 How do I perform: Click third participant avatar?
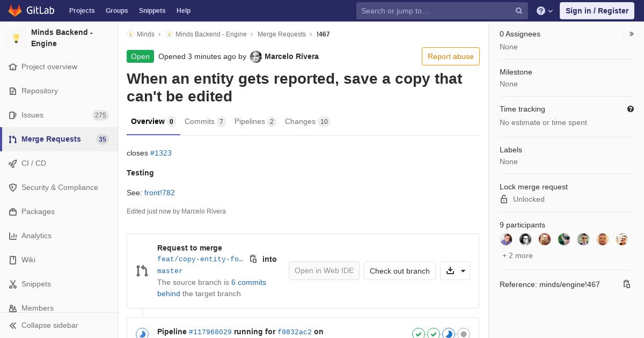(545, 239)
